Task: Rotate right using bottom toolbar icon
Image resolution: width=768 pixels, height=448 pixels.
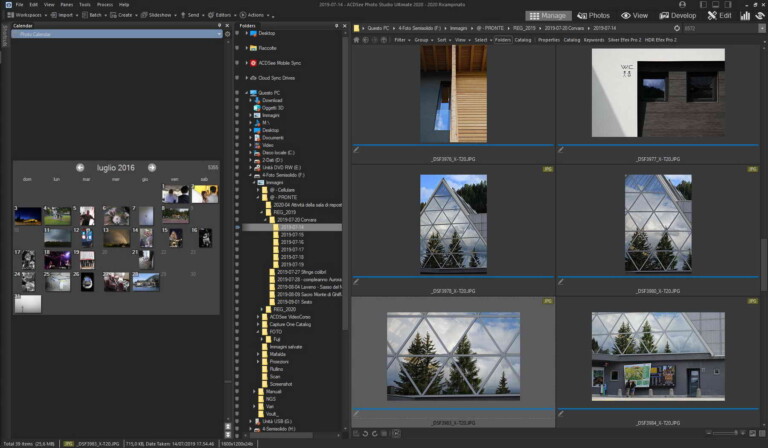Action: coord(375,434)
